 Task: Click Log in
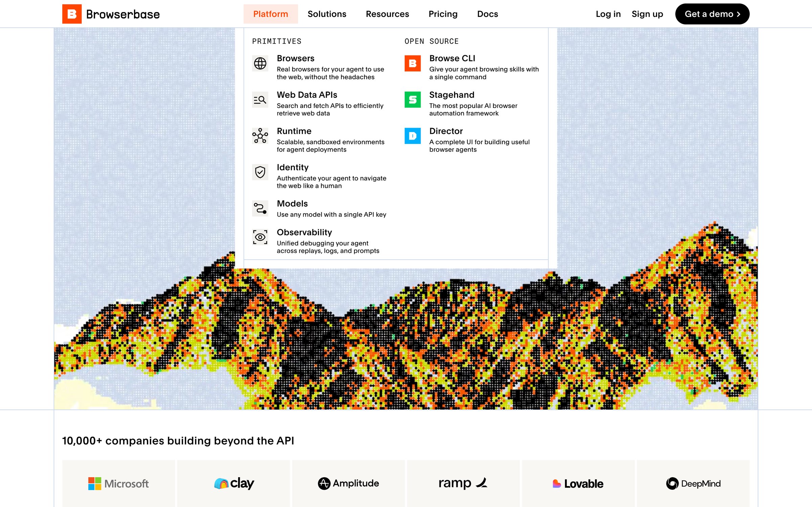point(608,14)
